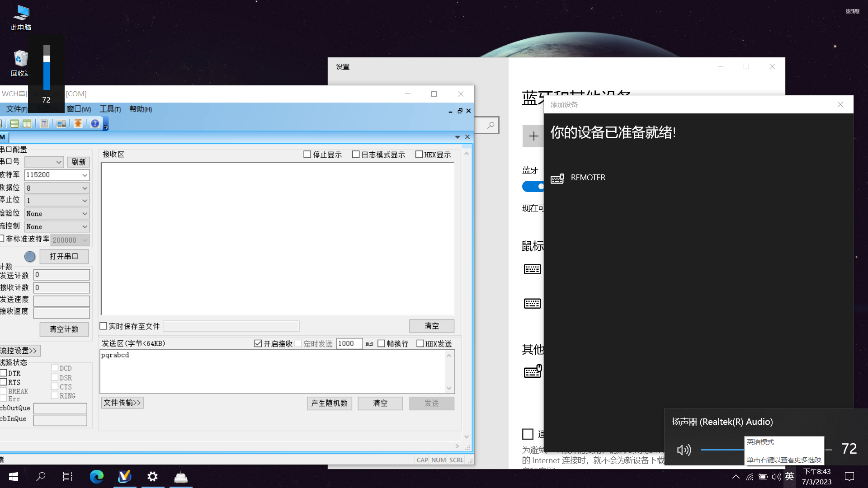Image resolution: width=868 pixels, height=488 pixels.
Task: Click the device manager computer toolbar icon
Action: pyautogui.click(x=61, y=123)
